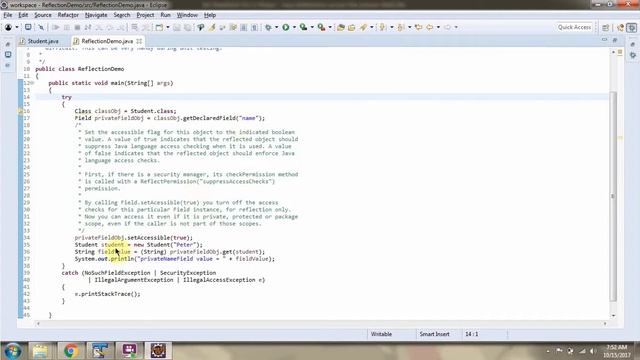Open File Explorer from the taskbar
Image resolution: width=640 pixels, height=360 pixels.
tap(40, 351)
